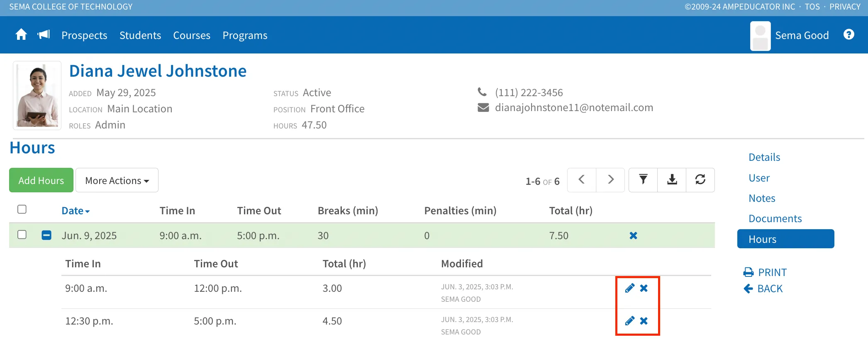Image resolution: width=868 pixels, height=344 pixels.
Task: Open the TOS link
Action: (x=812, y=7)
